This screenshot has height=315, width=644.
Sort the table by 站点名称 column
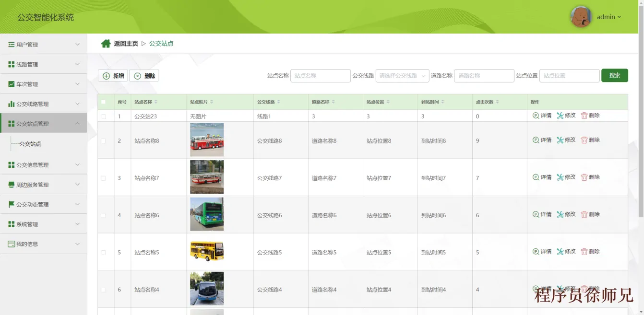tap(156, 102)
